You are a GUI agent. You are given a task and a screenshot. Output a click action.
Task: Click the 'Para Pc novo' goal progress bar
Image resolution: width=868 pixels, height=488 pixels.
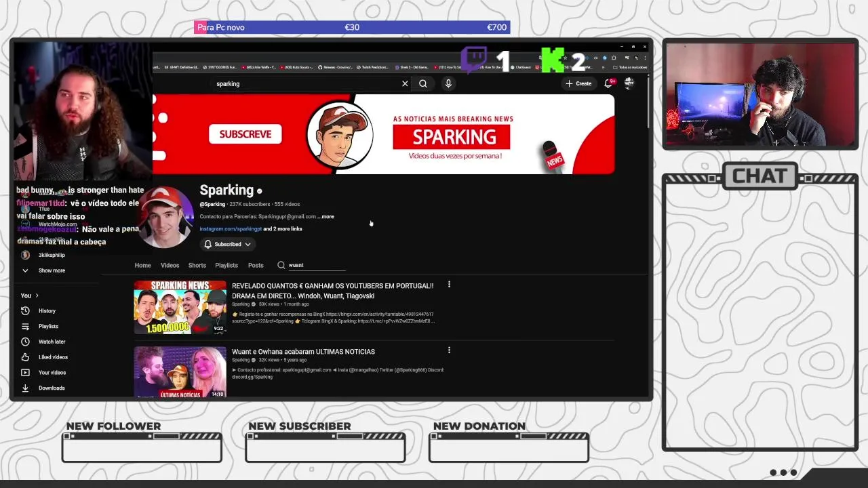[x=352, y=27]
